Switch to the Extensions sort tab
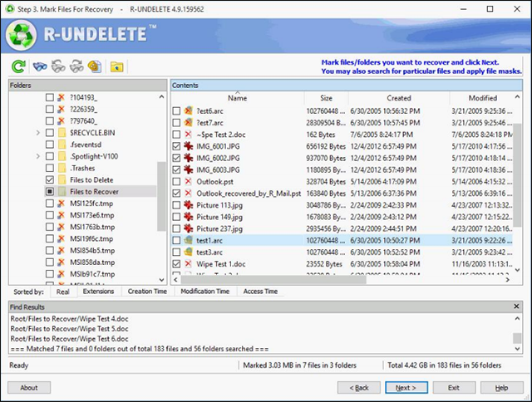 98,292
